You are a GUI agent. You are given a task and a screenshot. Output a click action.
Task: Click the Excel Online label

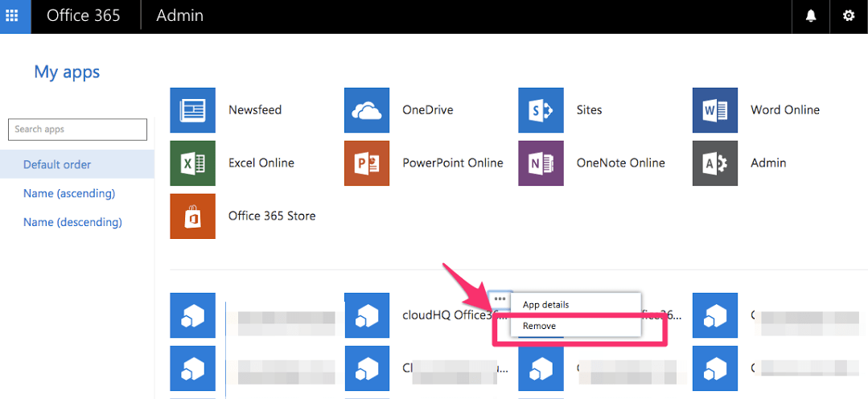click(261, 163)
